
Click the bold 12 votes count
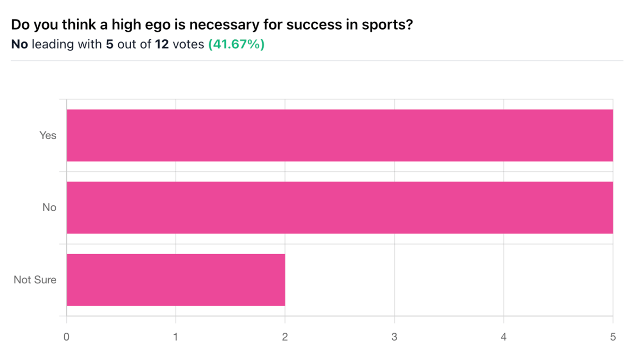pos(162,45)
